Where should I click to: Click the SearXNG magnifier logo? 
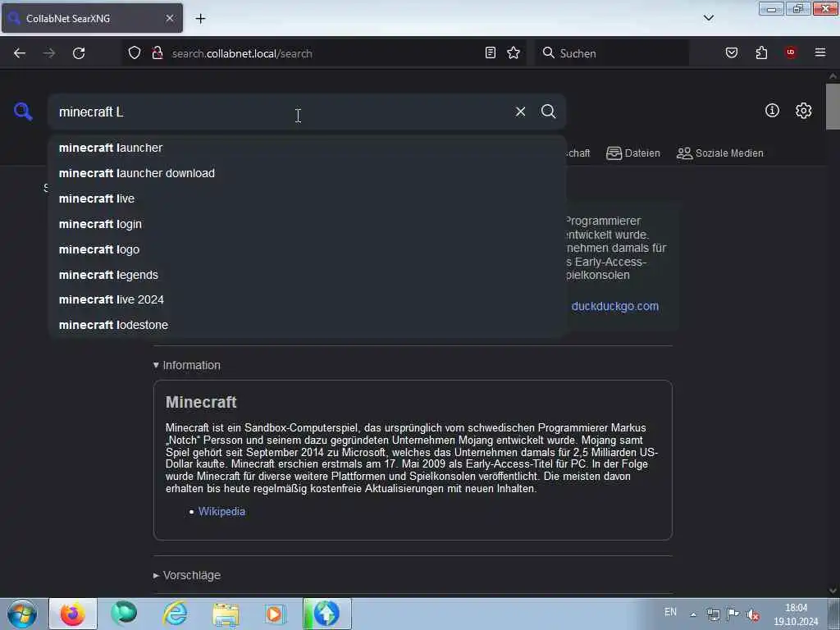(23, 112)
